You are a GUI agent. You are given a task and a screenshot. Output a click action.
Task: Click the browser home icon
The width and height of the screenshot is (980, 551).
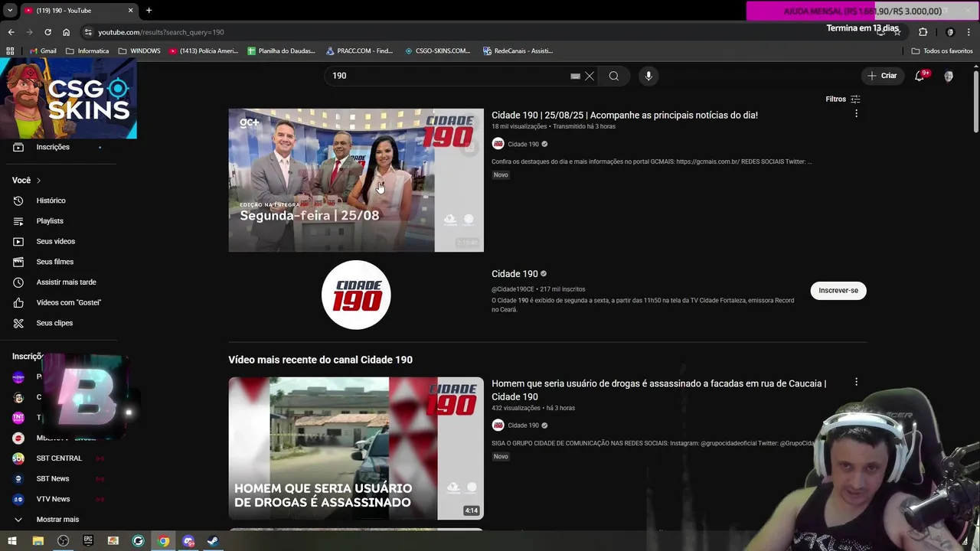[x=66, y=32]
